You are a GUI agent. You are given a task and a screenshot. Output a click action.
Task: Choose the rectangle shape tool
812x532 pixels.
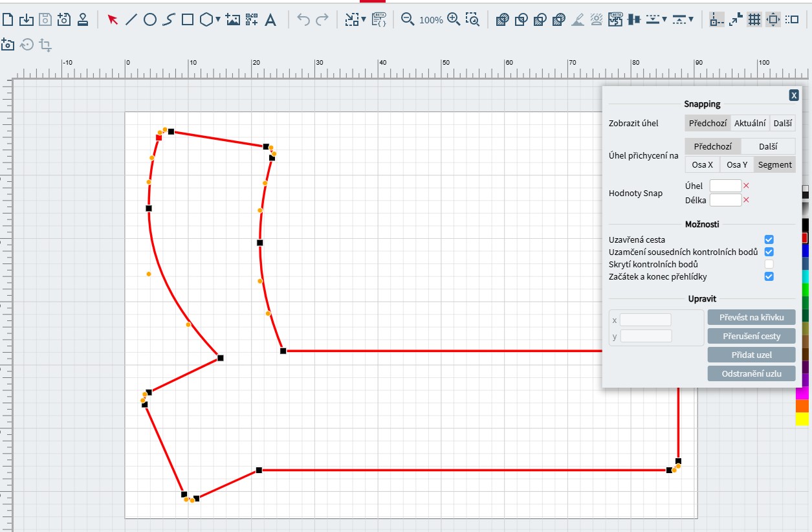click(188, 20)
